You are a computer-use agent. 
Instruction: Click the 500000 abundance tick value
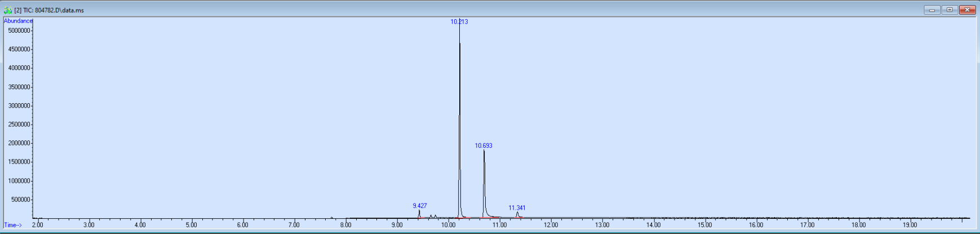pyautogui.click(x=20, y=200)
